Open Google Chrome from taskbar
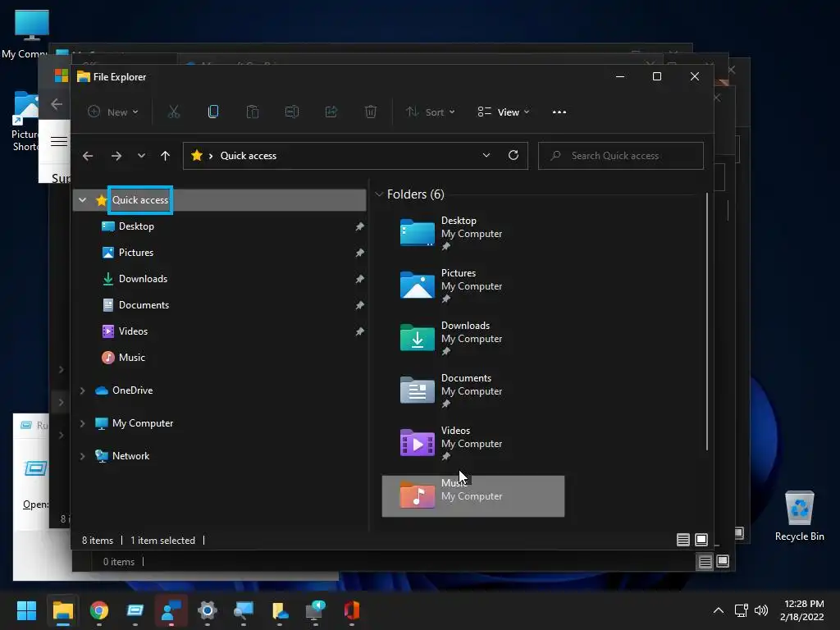The image size is (840, 630). [99, 610]
